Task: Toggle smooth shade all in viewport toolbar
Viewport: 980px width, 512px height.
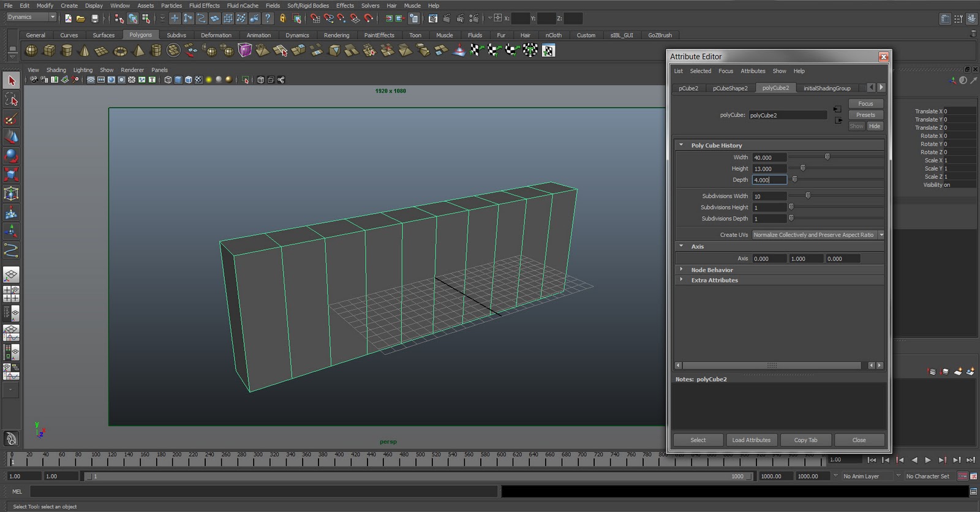Action: coord(178,80)
